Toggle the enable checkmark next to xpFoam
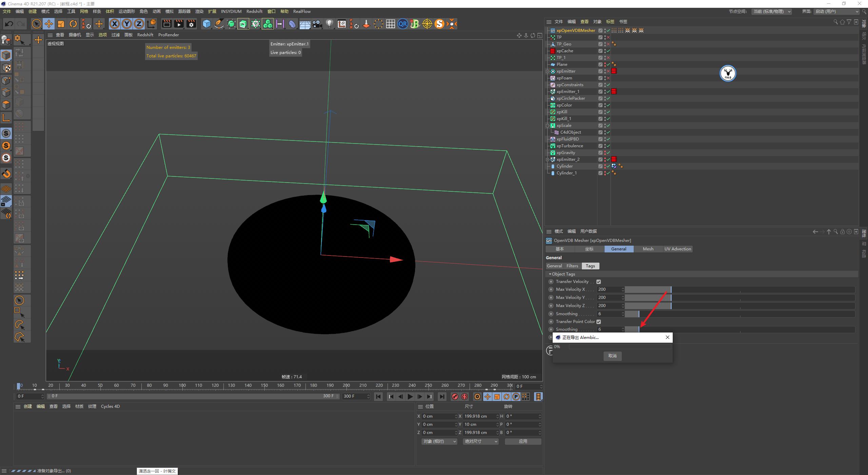The width and height of the screenshot is (868, 475). pos(609,78)
